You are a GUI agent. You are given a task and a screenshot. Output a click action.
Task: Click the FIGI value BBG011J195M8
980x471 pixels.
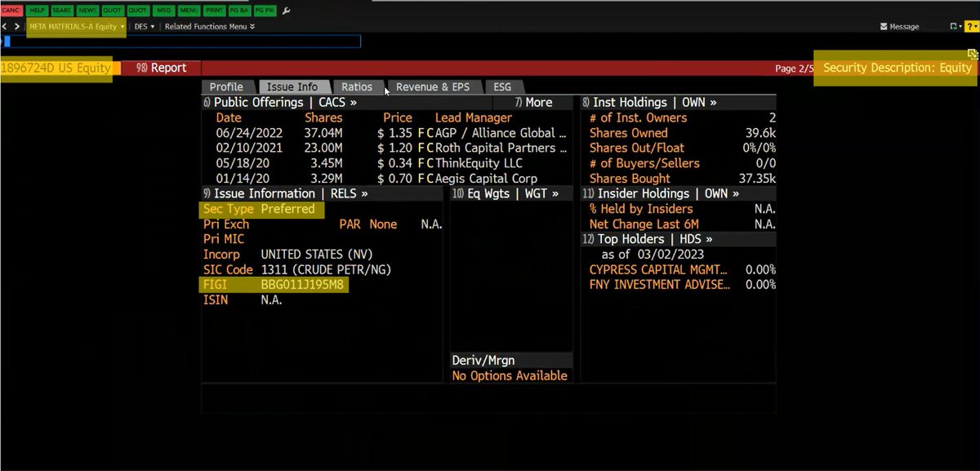coord(304,285)
